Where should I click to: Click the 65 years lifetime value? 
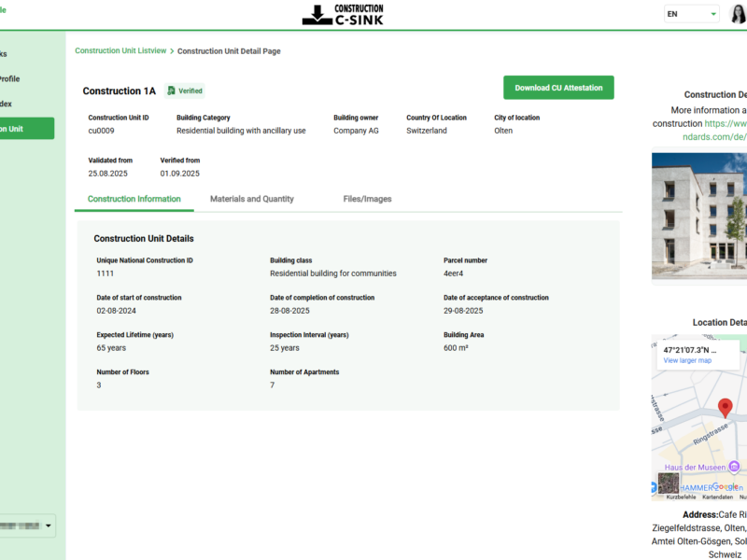point(111,347)
